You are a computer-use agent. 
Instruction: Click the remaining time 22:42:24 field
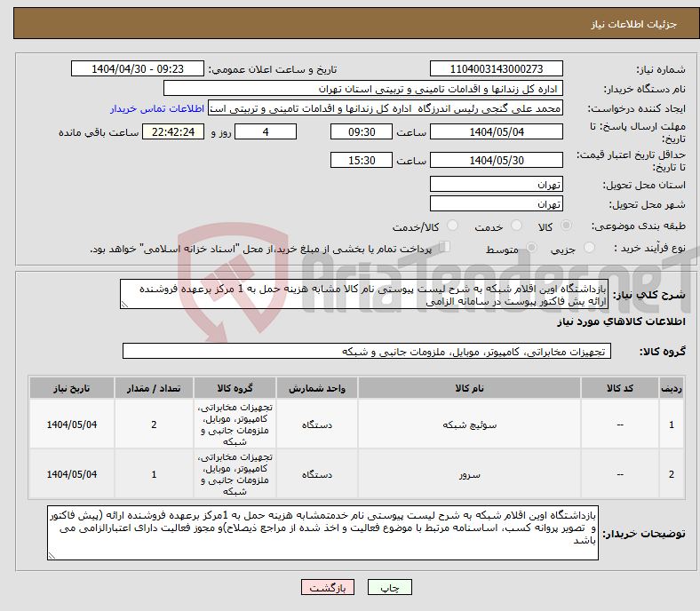point(173,131)
